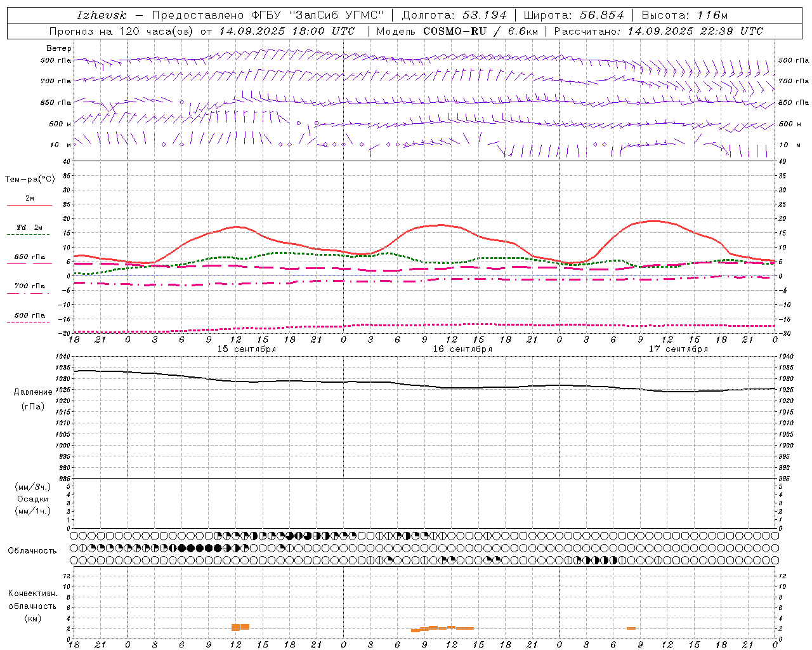812x650 pixels.
Task: Click the '850 гПа' temperature legend entry
Action: (x=29, y=257)
